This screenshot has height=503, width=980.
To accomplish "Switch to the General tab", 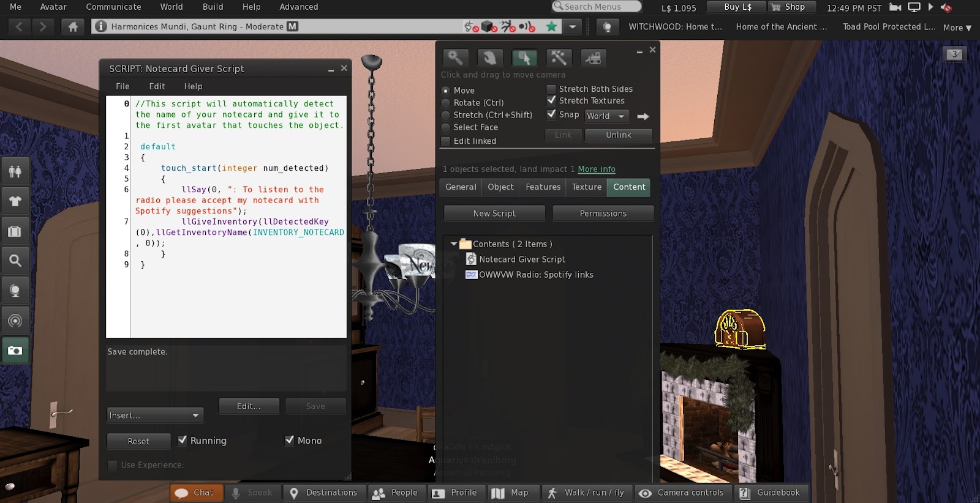I will pos(461,187).
